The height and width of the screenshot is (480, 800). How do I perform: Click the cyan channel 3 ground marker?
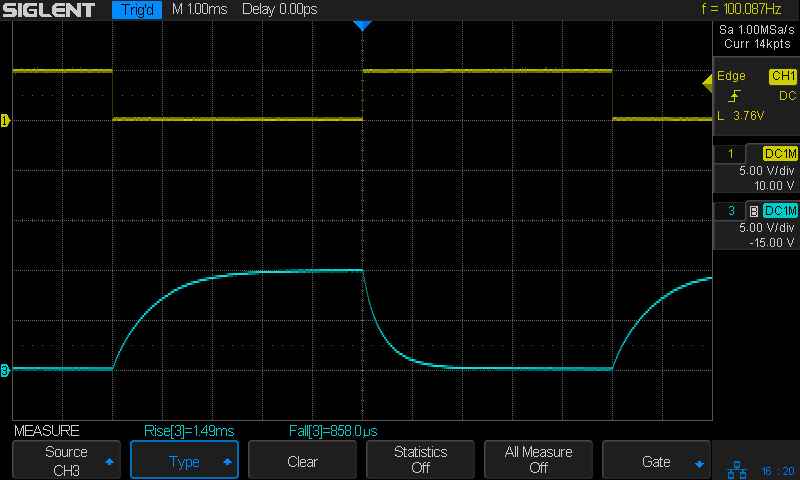(x=5, y=371)
